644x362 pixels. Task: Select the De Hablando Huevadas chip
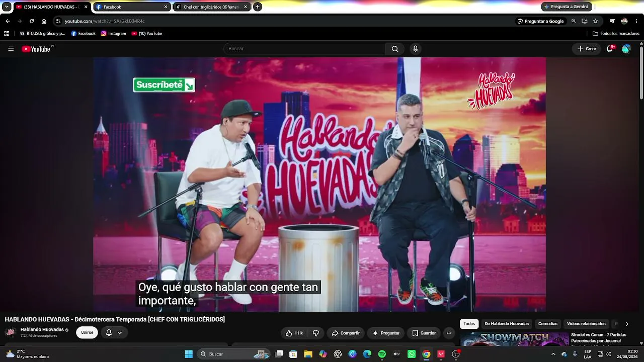507,324
